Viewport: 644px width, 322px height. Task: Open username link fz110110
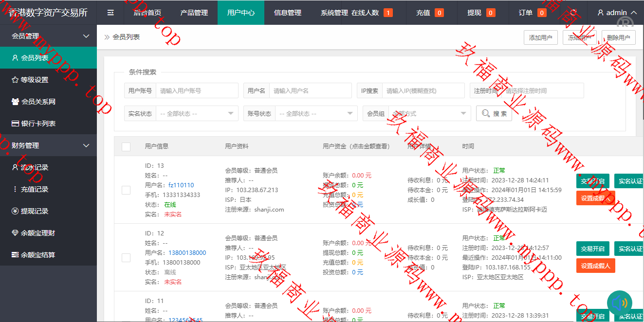click(x=181, y=185)
